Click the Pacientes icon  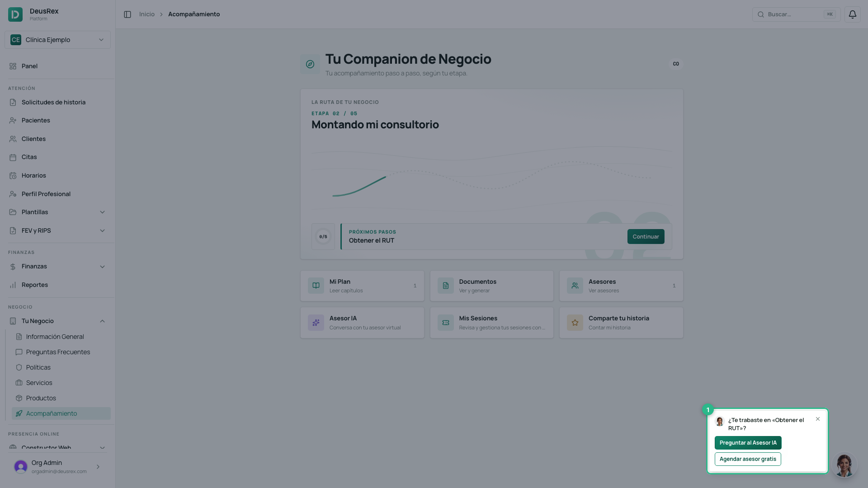[x=13, y=121]
